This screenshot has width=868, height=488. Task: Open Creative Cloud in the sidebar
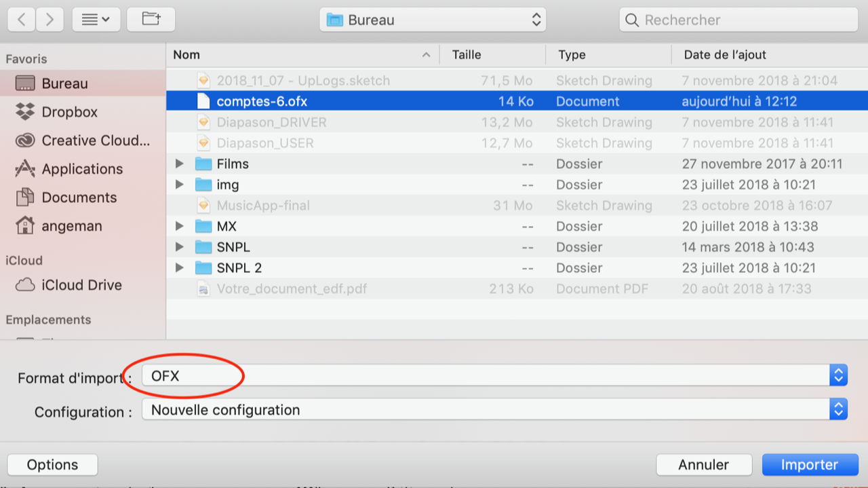tap(82, 140)
